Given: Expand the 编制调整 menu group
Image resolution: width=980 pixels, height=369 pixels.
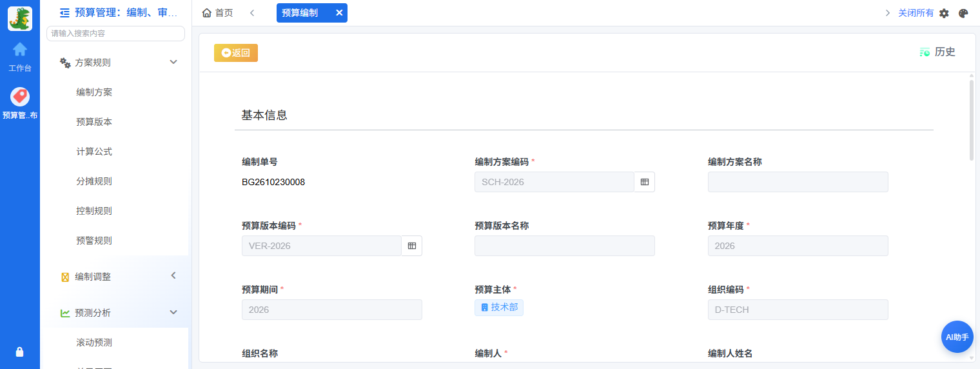Looking at the screenshot, I should pos(173,275).
